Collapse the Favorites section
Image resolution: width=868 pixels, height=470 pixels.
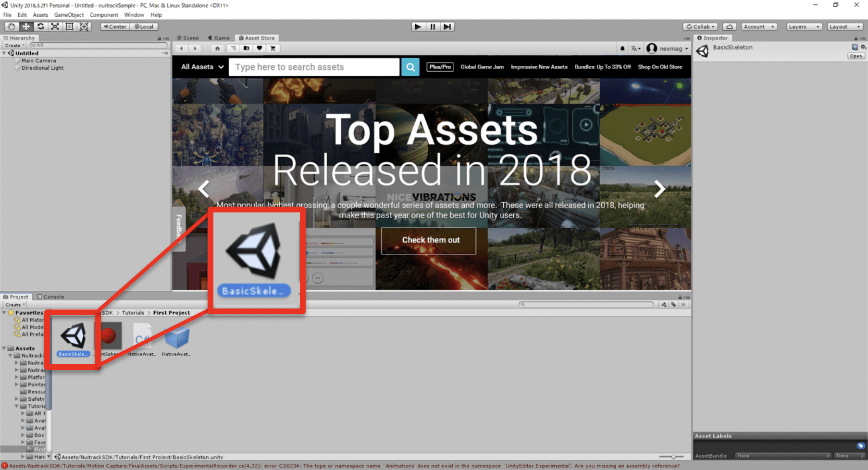click(4, 313)
